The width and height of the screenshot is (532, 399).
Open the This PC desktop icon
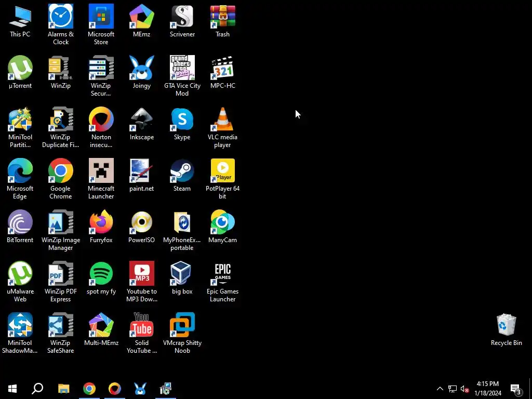(x=20, y=21)
